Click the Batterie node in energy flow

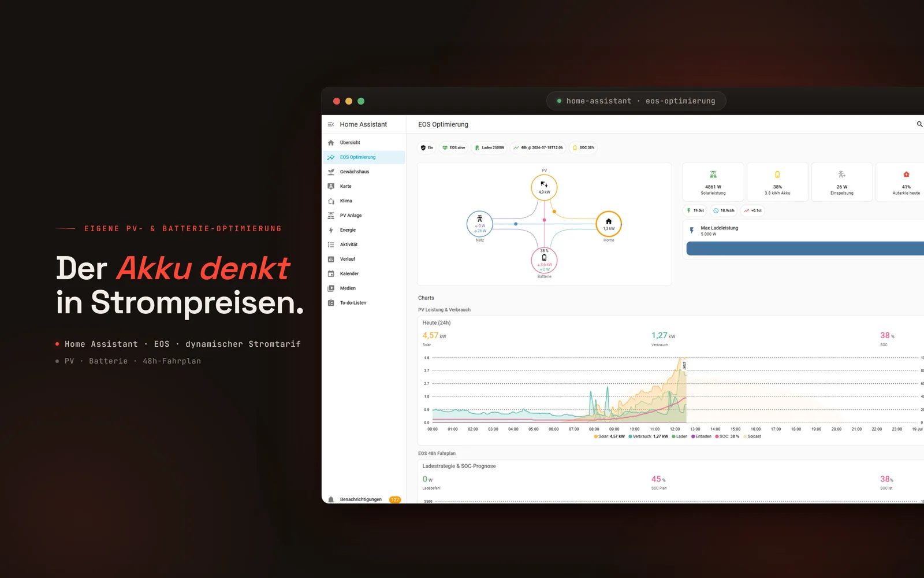pos(544,261)
